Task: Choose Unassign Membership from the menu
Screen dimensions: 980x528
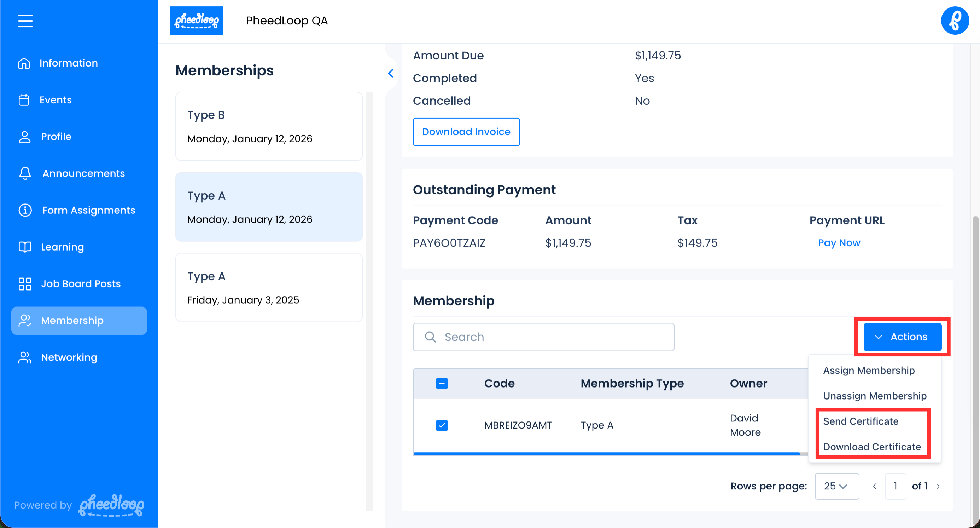Action: click(875, 396)
